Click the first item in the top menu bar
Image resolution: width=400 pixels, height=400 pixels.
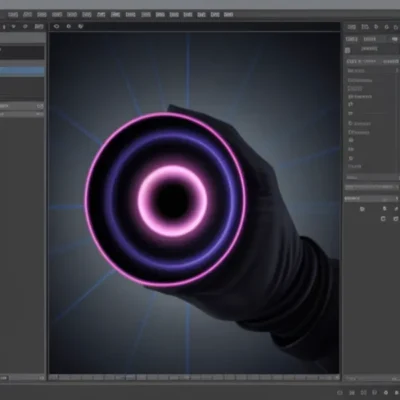[x=13, y=15]
